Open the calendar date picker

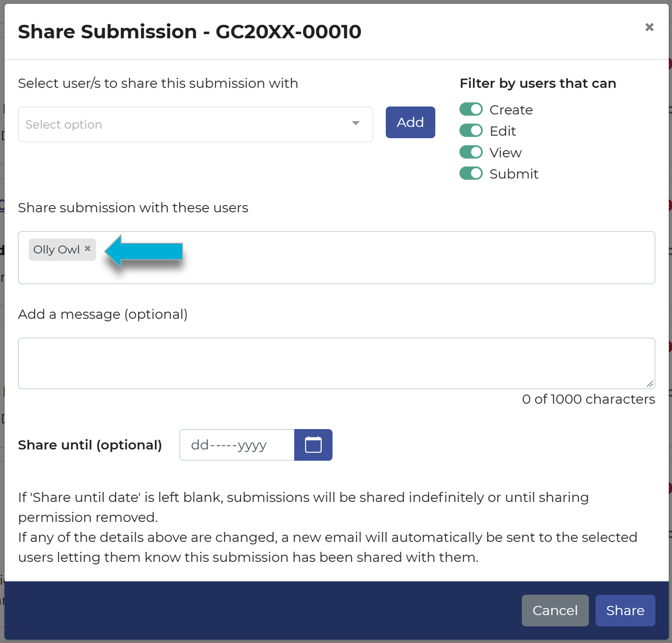pos(313,445)
